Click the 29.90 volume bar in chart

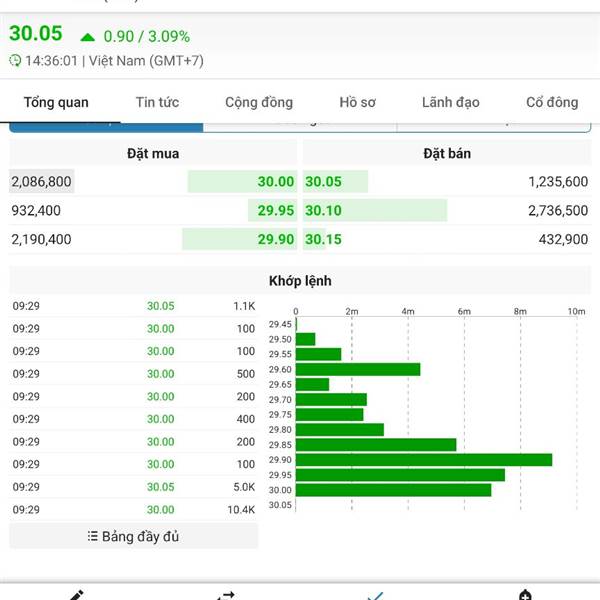[x=424, y=460]
